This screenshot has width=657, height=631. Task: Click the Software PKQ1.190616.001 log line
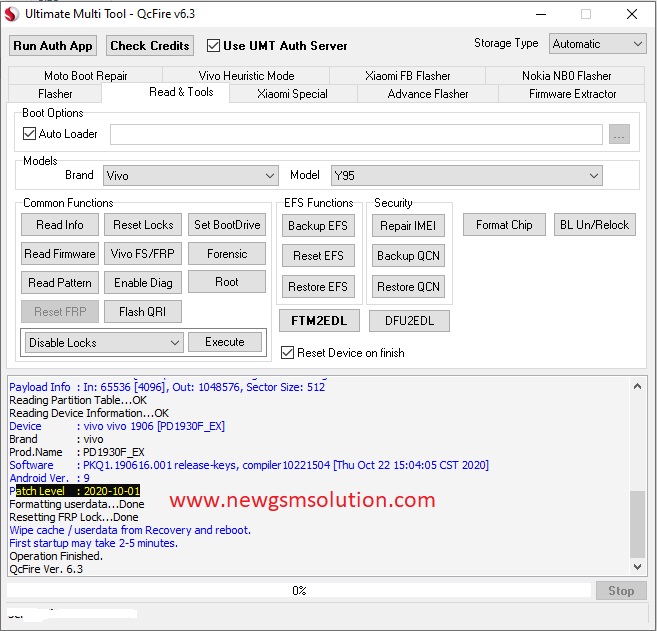(x=249, y=465)
